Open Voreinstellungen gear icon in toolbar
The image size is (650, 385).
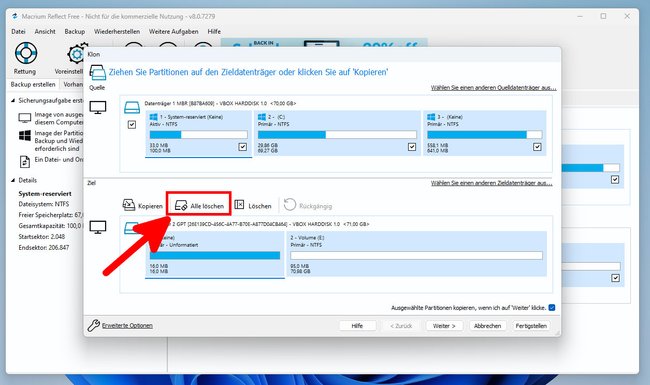coord(76,54)
